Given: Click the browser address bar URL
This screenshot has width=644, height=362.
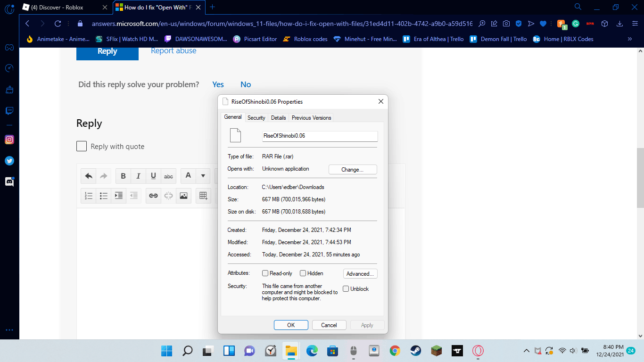Looking at the screenshot, I should point(282,24).
